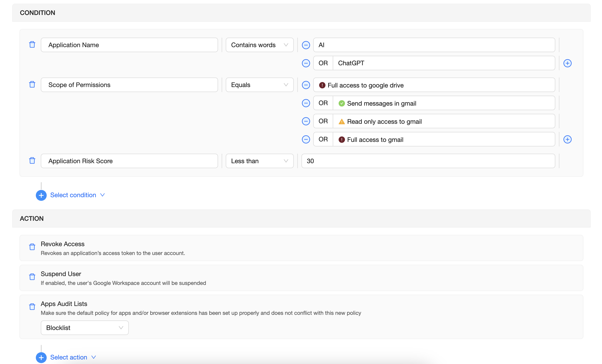Delete the Suspend User action
This screenshot has width=602, height=364.
pyautogui.click(x=32, y=277)
